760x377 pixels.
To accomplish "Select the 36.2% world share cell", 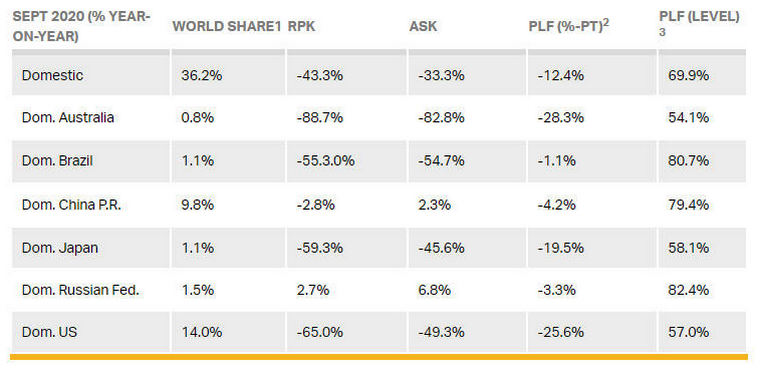I will click(202, 75).
